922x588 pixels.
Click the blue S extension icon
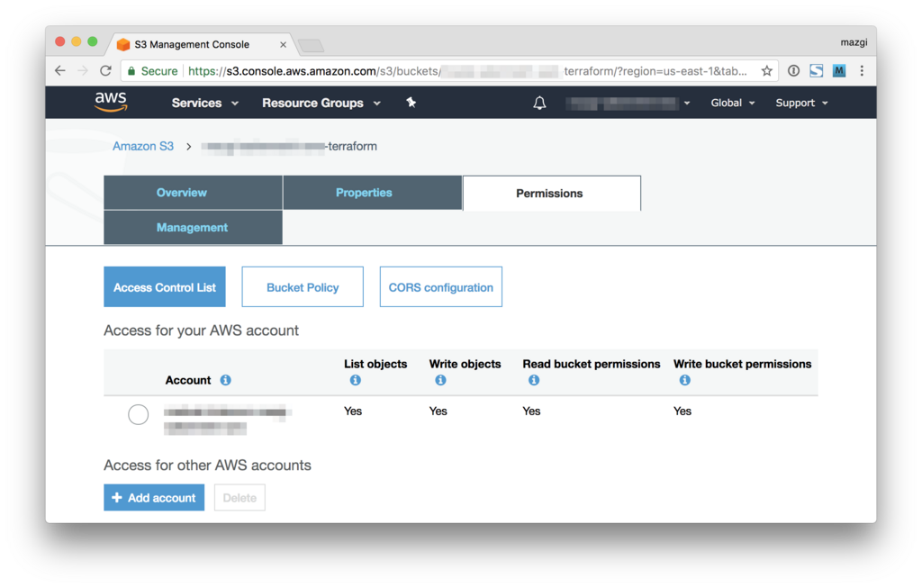pos(816,71)
